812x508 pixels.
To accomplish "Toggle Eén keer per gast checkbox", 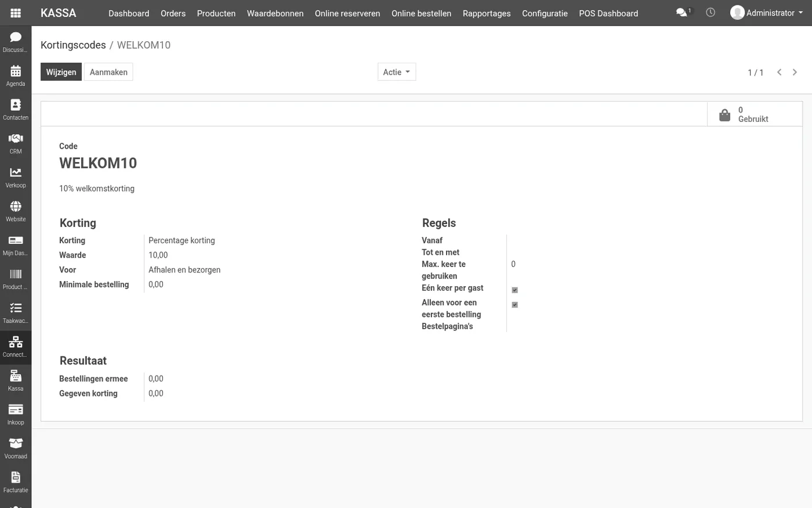I will (x=514, y=290).
